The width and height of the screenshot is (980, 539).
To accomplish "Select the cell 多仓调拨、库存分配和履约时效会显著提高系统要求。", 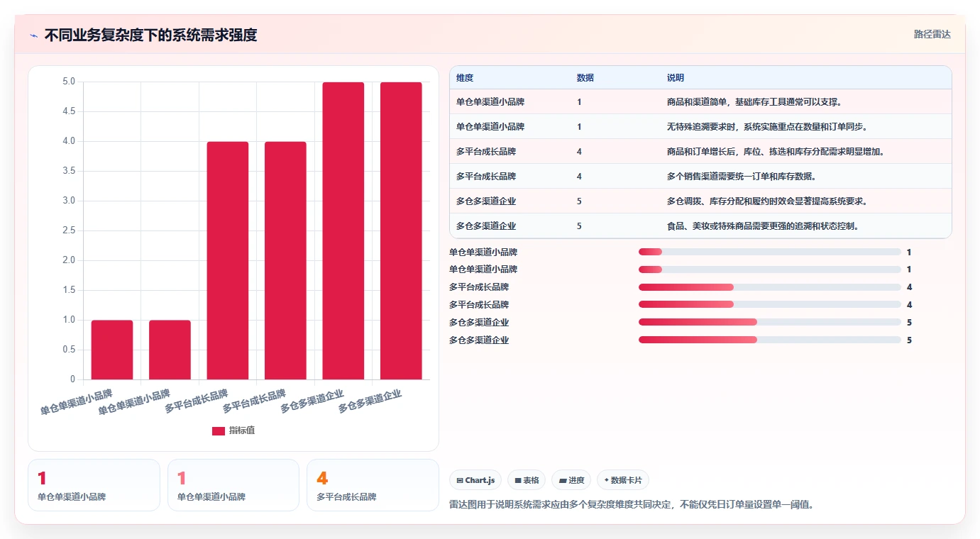I will pyautogui.click(x=767, y=201).
